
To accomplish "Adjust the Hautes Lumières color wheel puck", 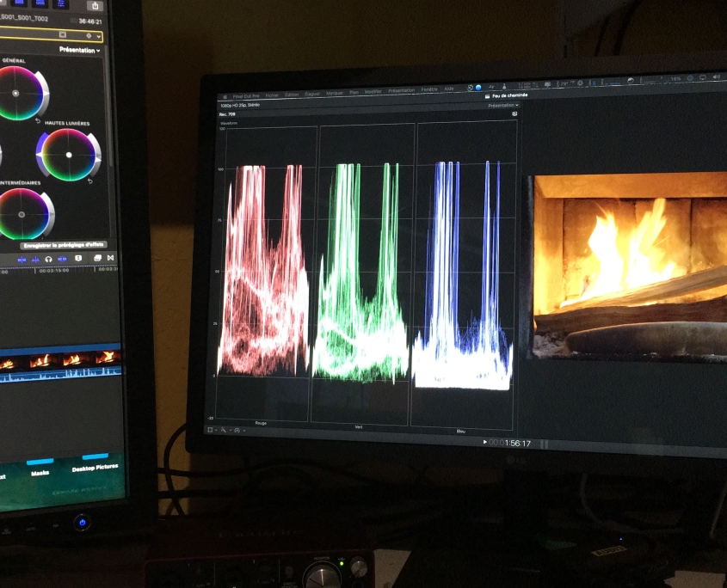I will point(69,155).
